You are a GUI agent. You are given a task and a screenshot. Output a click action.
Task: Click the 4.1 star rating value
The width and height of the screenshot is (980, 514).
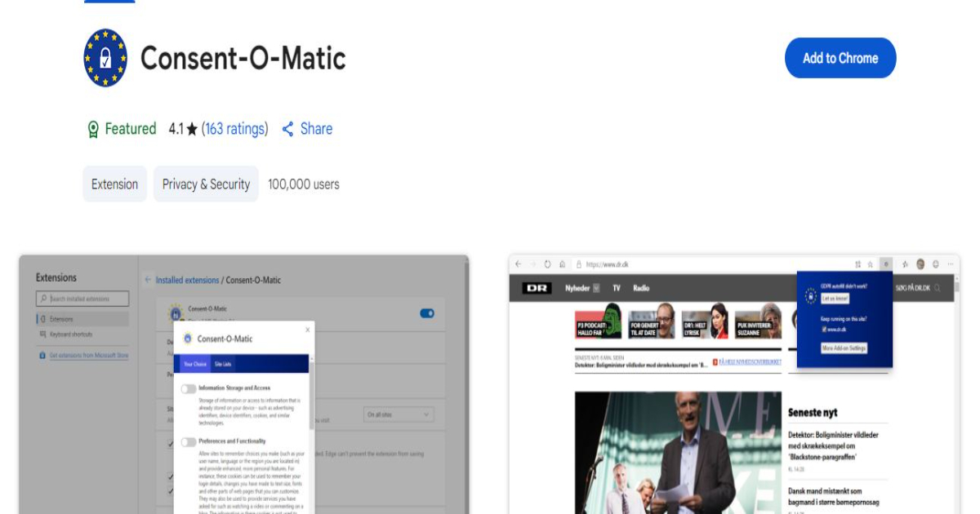[183, 129]
